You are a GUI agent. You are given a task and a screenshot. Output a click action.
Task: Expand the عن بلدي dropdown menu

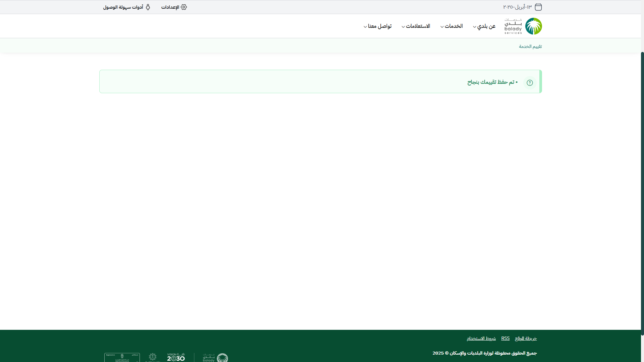484,26
